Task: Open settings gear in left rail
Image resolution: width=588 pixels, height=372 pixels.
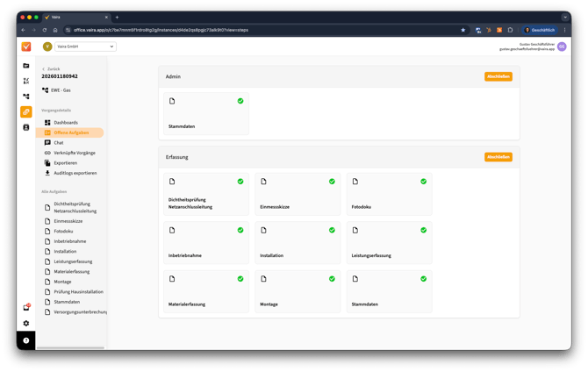Action: coord(26,324)
